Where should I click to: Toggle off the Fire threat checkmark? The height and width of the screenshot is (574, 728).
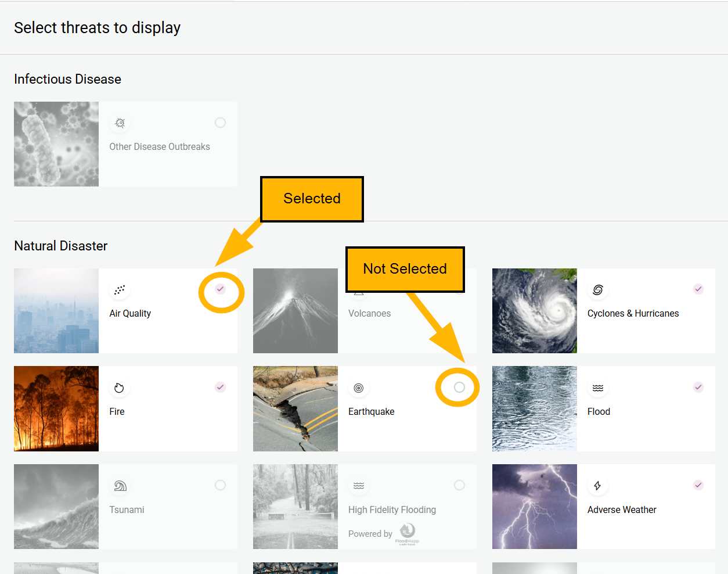[220, 387]
